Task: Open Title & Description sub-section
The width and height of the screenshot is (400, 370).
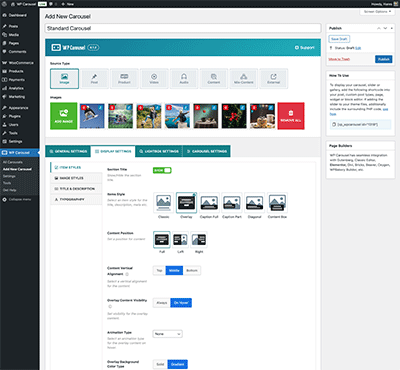Action: (76, 189)
